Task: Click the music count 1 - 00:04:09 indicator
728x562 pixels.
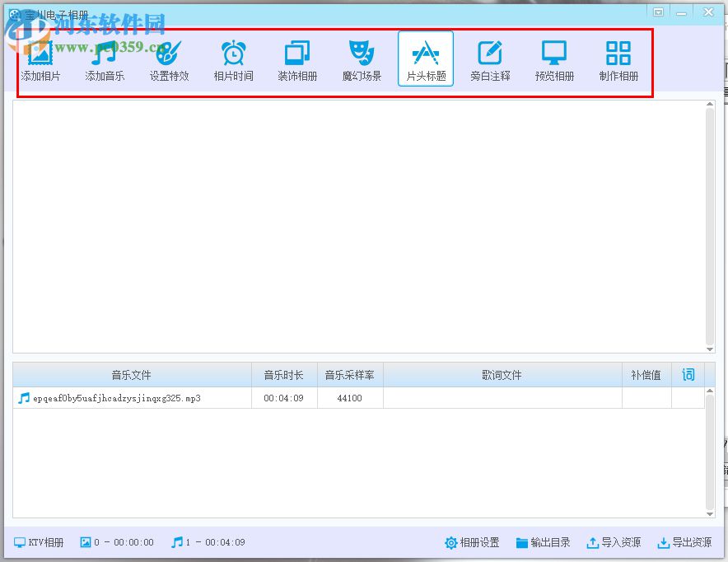Action: tap(208, 542)
